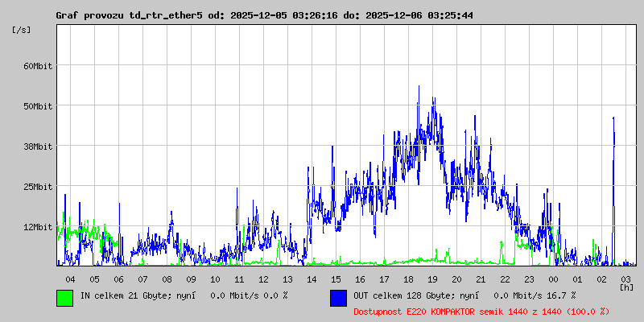The width and height of the screenshot is (644, 322).
Task: Click hour label '15' on time axis
Action: click(336, 279)
